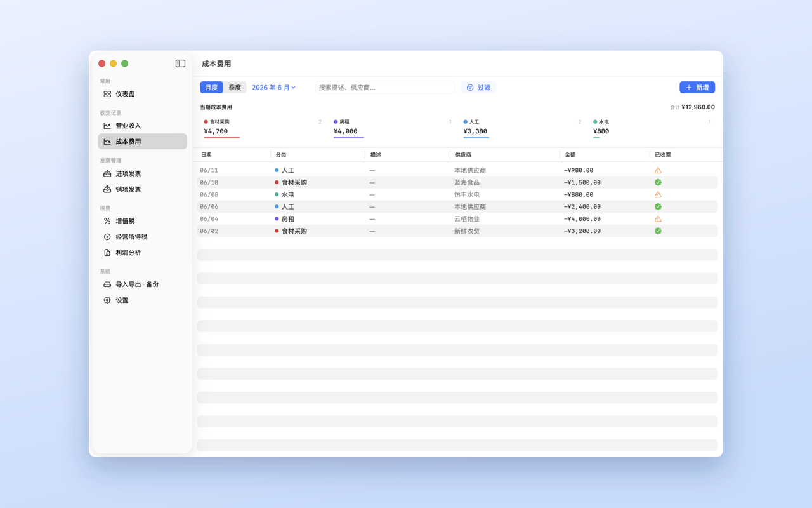Screen dimensions: 812x508
Task: Click the 营业收入 chart icon
Action: click(107, 126)
